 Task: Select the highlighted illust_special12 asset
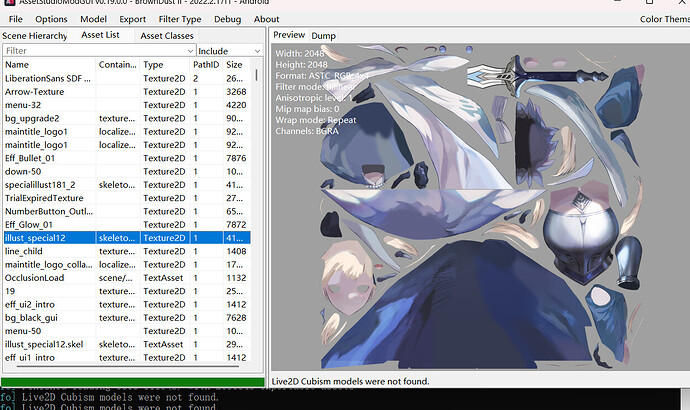[127, 238]
